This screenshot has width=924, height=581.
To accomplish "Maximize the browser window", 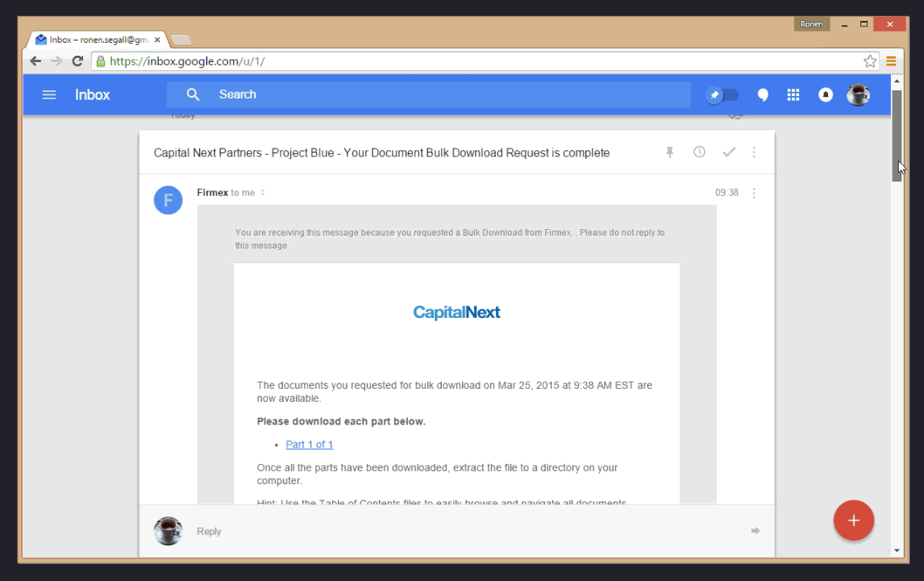I will (x=864, y=24).
